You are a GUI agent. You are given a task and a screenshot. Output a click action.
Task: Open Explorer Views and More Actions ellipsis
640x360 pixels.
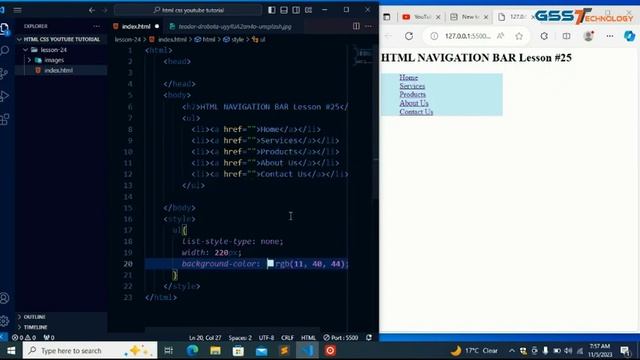point(97,26)
